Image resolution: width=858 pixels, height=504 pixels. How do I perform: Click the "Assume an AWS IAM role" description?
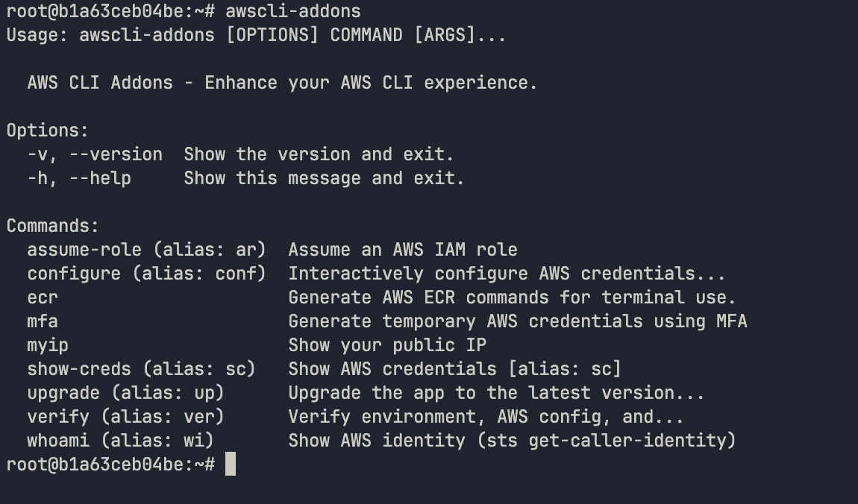pos(403,249)
